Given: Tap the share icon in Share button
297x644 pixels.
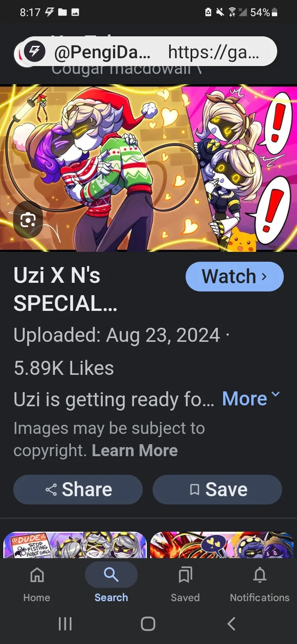Looking at the screenshot, I should [x=51, y=490].
